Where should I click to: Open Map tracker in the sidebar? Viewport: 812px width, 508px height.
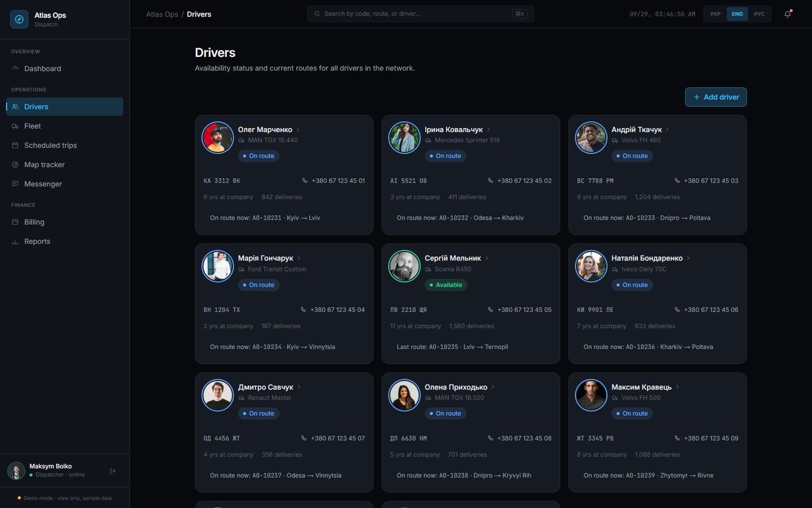(64, 165)
